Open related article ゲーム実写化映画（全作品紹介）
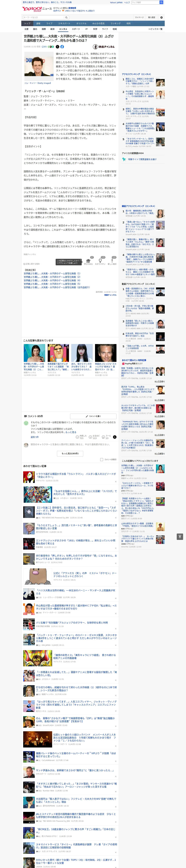 click(57, 287)
